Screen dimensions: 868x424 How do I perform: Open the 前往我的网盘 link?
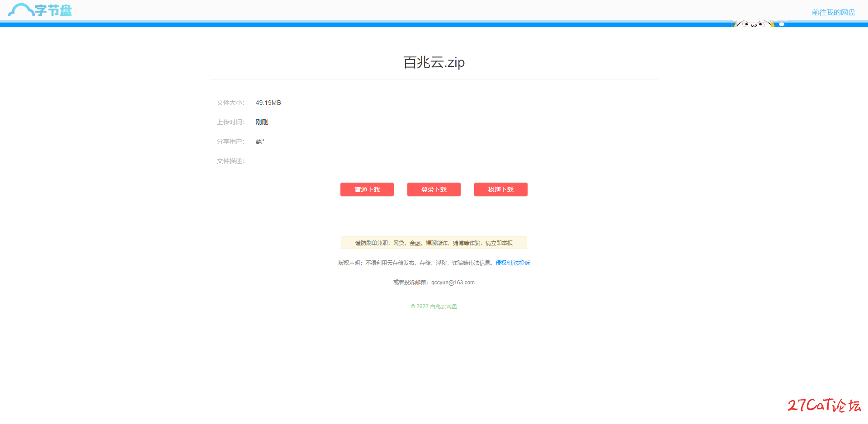pyautogui.click(x=833, y=12)
